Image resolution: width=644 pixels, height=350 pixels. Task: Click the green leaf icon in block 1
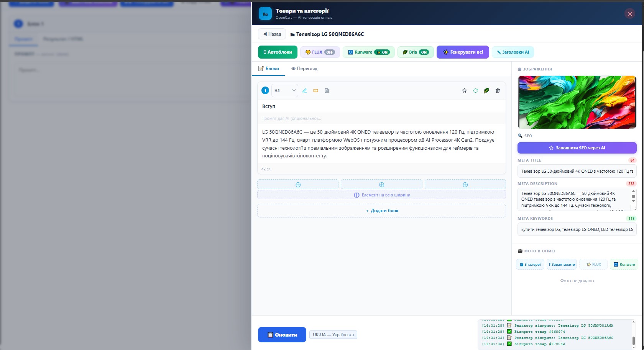pos(486,91)
